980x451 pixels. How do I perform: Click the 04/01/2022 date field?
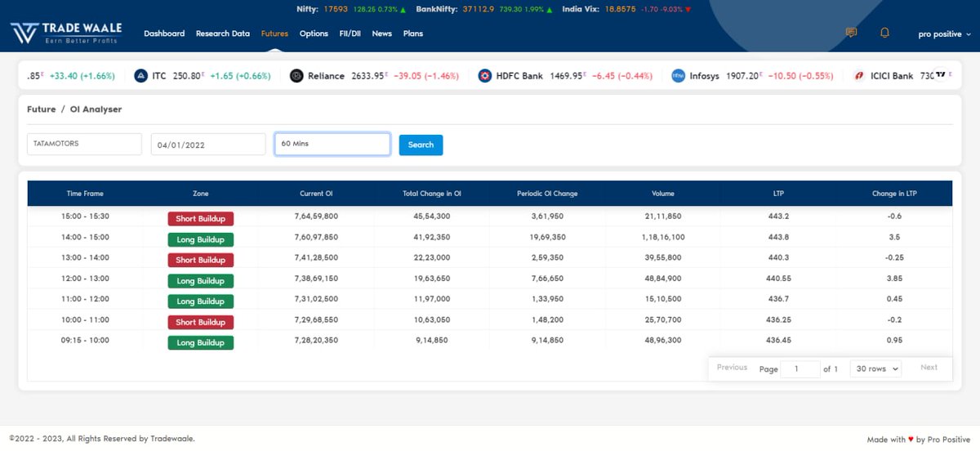[x=208, y=145]
